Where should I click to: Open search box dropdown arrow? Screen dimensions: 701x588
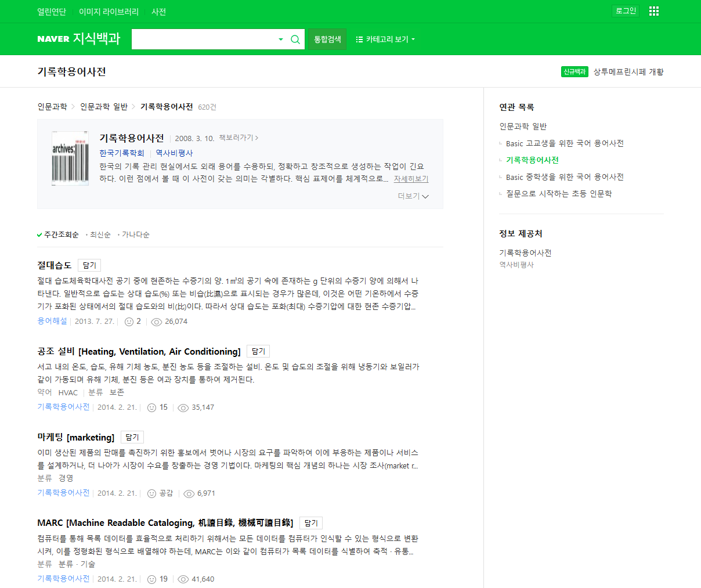tap(281, 39)
